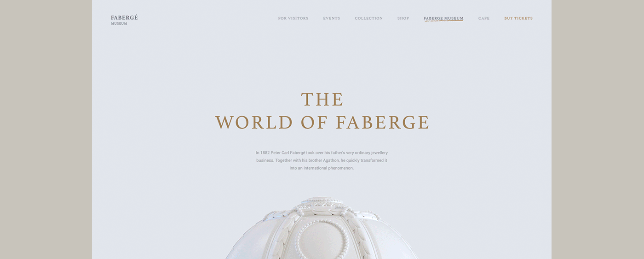Open the Cafe navigation link
This screenshot has height=259, width=644.
coord(484,18)
